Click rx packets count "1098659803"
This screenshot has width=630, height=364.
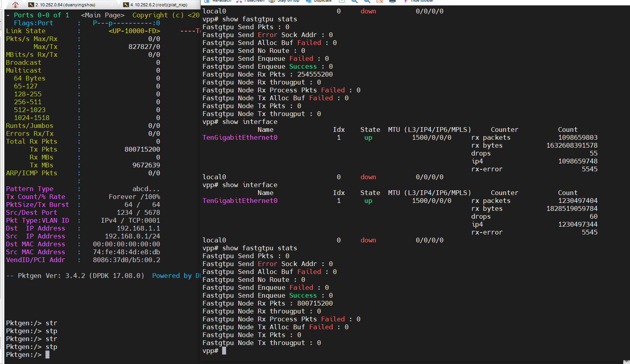point(578,137)
